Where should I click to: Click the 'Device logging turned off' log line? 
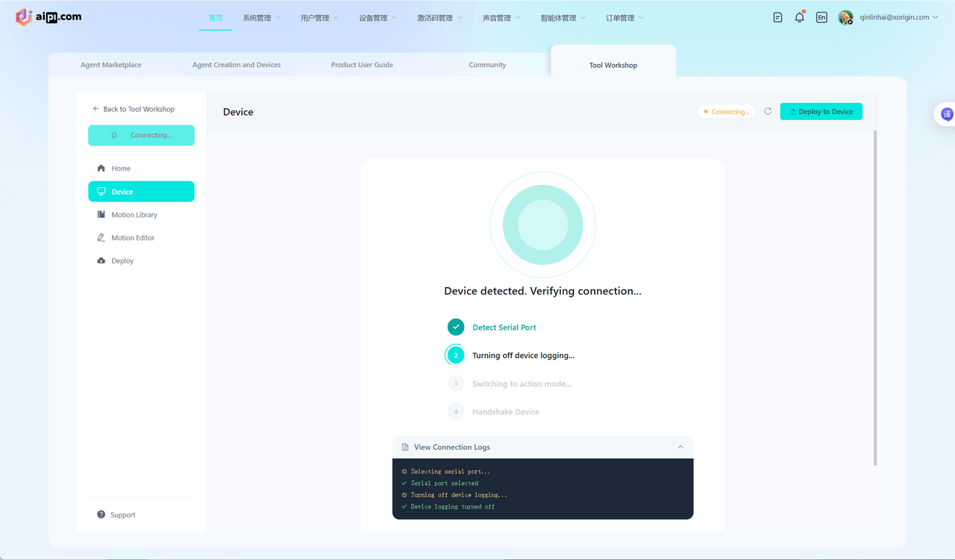(453, 507)
